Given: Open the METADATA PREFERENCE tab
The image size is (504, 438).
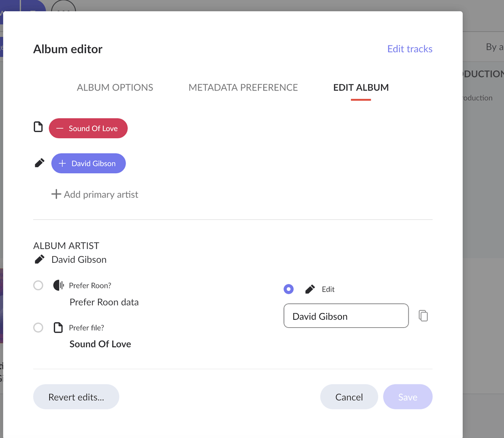Looking at the screenshot, I should pyautogui.click(x=243, y=87).
